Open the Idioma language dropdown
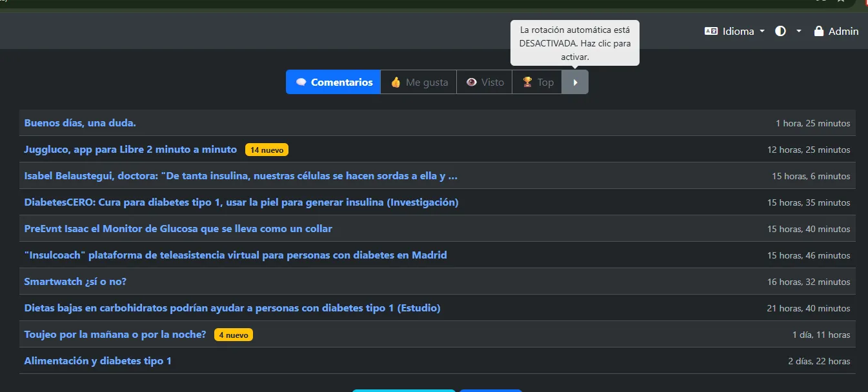868x392 pixels. (x=734, y=31)
